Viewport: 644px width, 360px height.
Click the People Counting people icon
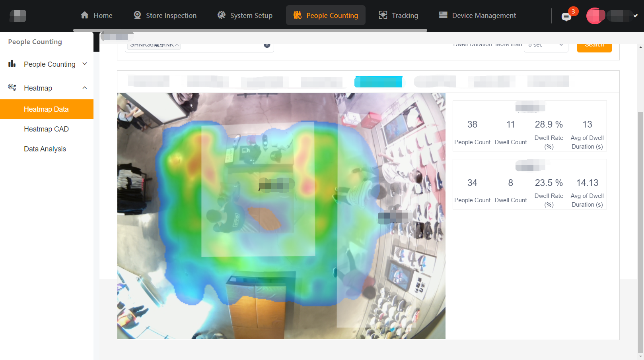(298, 15)
